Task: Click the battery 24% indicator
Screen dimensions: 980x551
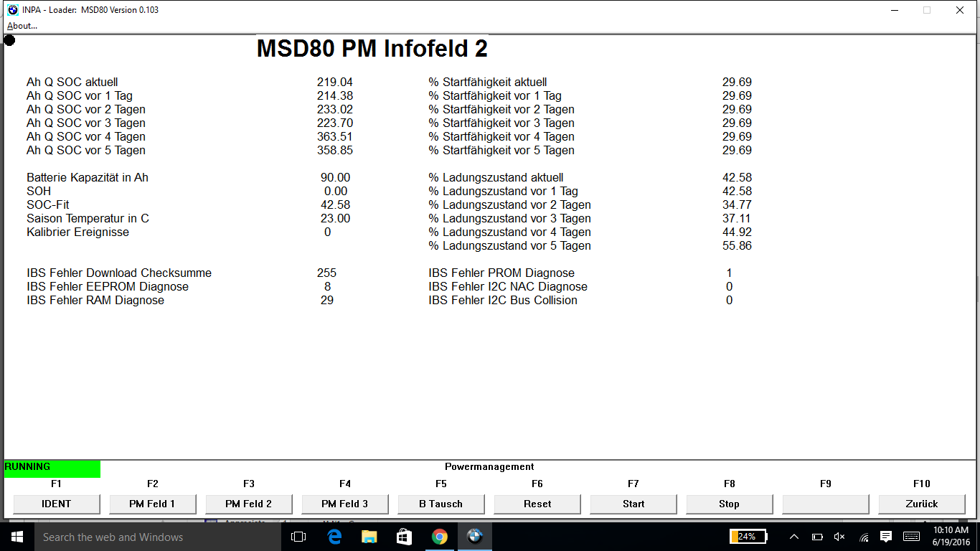Action: coord(748,537)
